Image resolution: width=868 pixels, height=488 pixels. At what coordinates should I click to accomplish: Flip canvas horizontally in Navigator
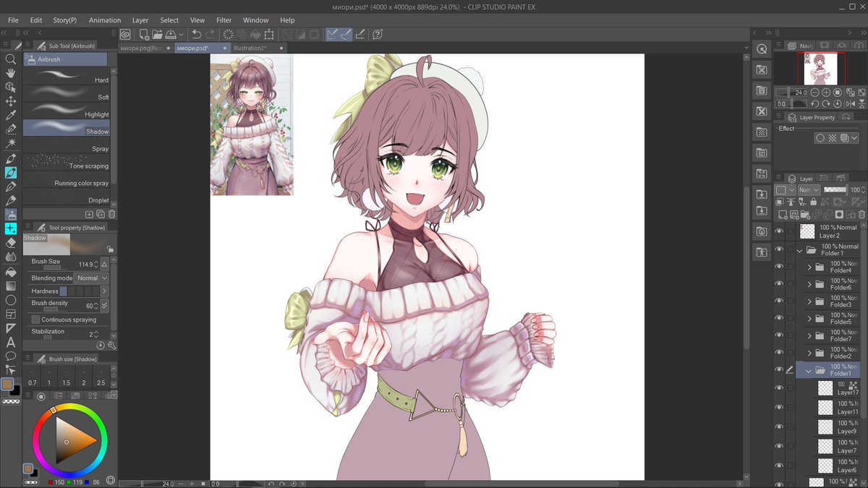pos(849,103)
